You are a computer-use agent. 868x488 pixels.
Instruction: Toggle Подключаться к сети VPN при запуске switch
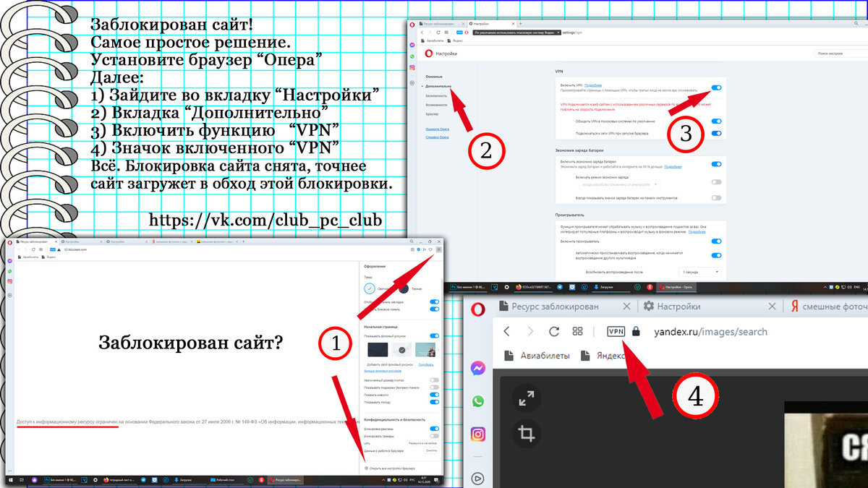tap(716, 134)
